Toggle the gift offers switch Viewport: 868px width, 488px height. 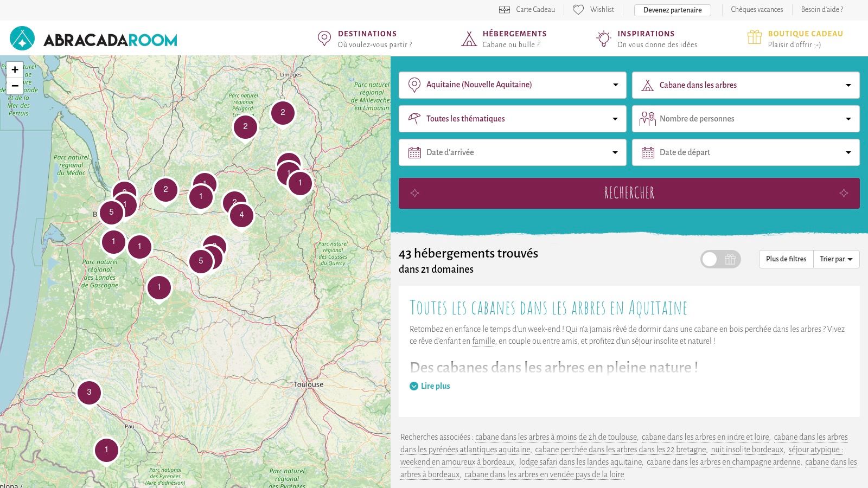coord(720,259)
